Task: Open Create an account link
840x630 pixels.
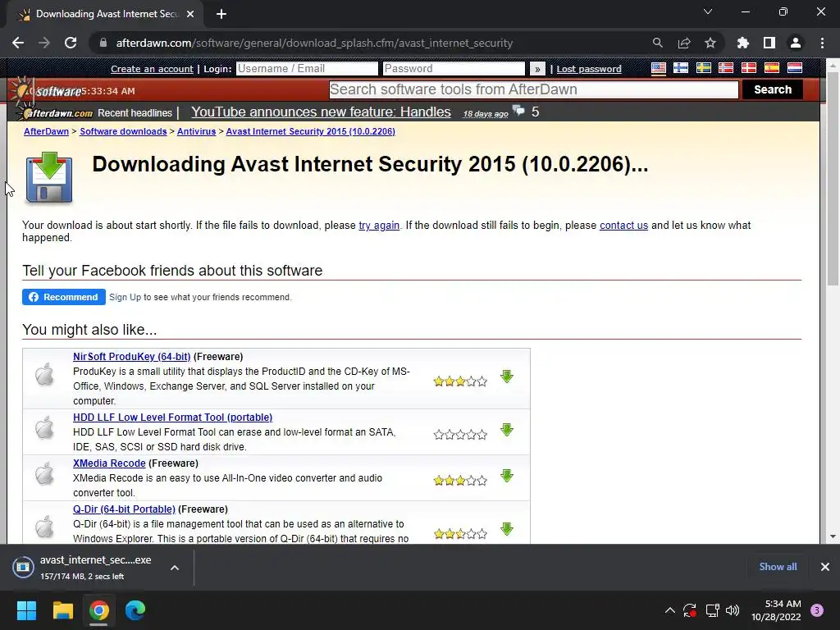Action: [152, 69]
